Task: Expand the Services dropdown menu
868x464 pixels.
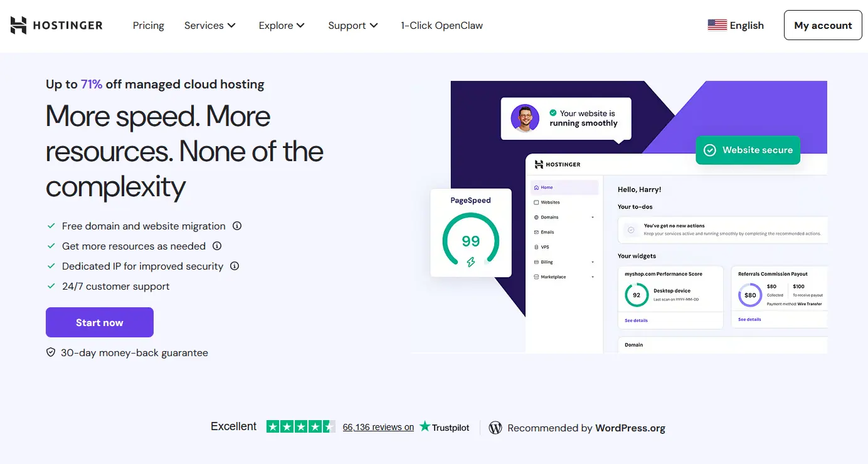Action: 209,26
